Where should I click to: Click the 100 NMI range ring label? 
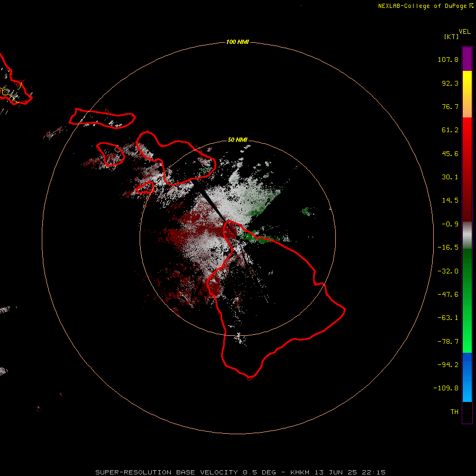[x=237, y=42]
